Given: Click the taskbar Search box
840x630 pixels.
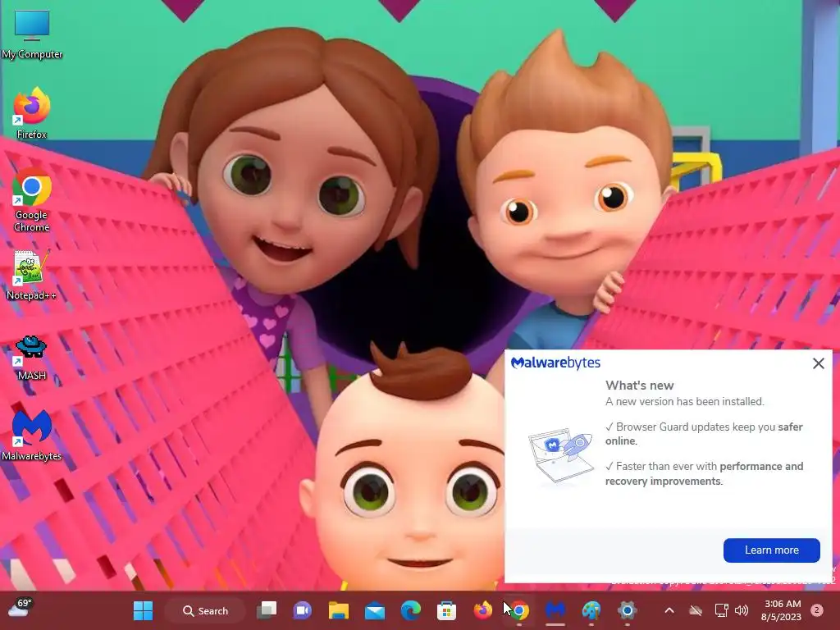Looking at the screenshot, I should [205, 610].
